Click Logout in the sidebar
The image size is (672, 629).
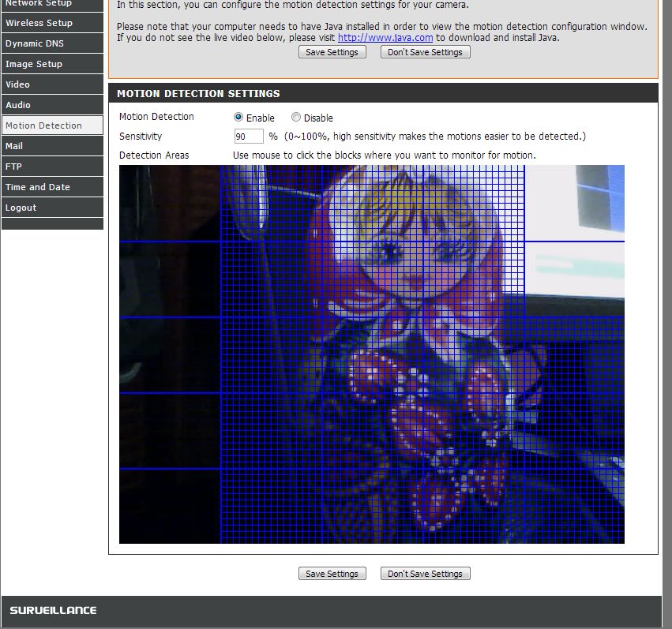click(x=52, y=208)
